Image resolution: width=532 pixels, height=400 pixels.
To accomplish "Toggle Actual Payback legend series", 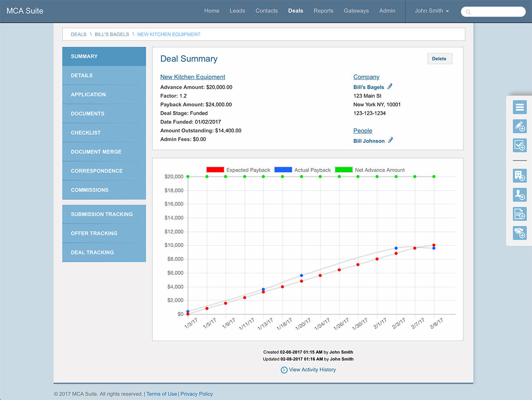I will click(x=302, y=170).
